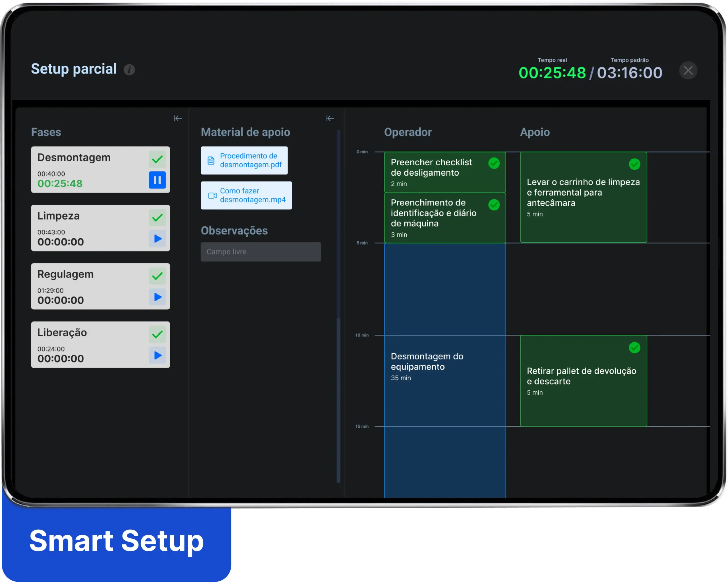This screenshot has height=582, width=728.
Task: Select the Desmontagem phase title
Action: click(74, 157)
